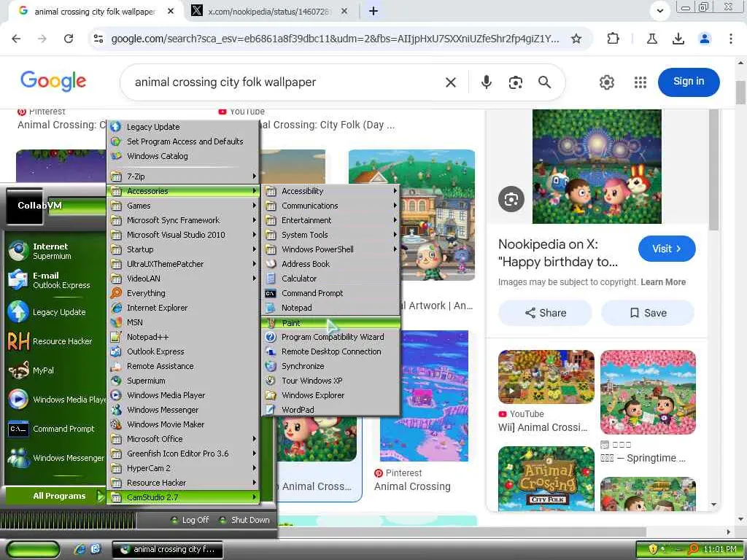Open Chrome downloads icon
Image resolution: width=747 pixels, height=560 pixels.
tap(678, 39)
